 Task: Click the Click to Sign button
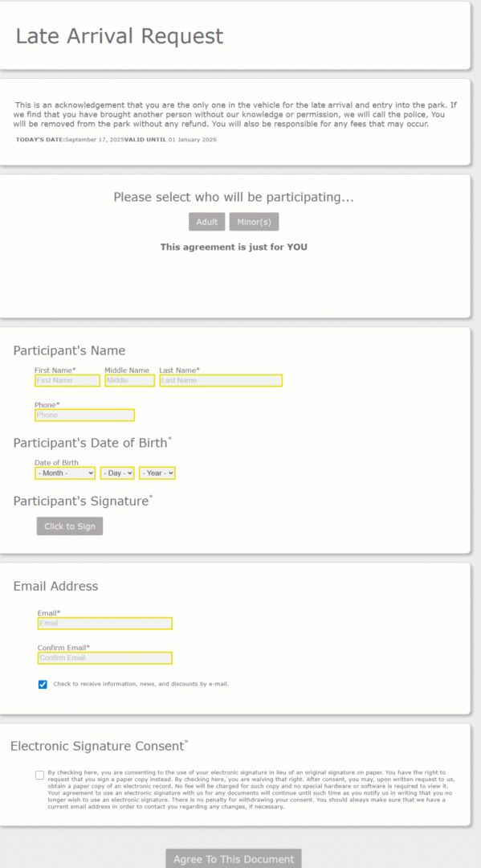pyautogui.click(x=70, y=526)
